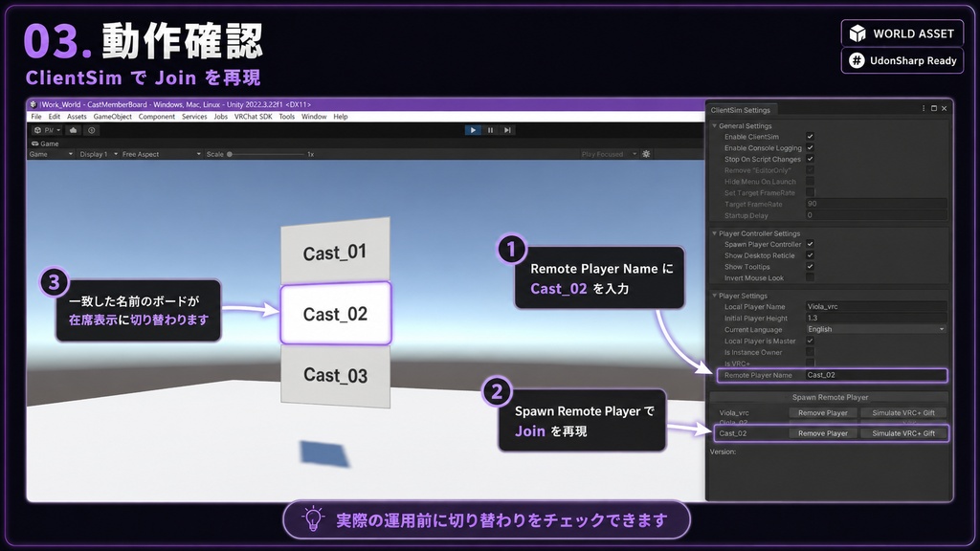
Task: Select the ClientSim Settings tab
Action: [742, 110]
